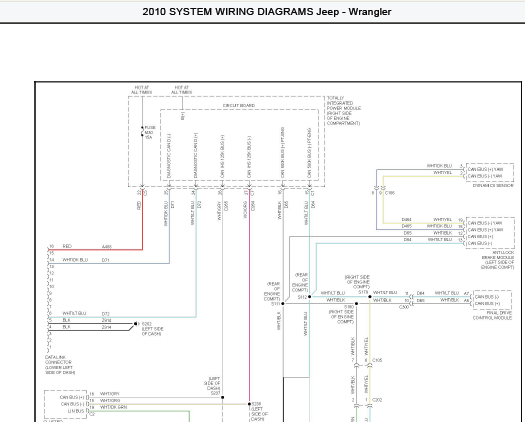Select the 'C105' connector label

(x=377, y=360)
